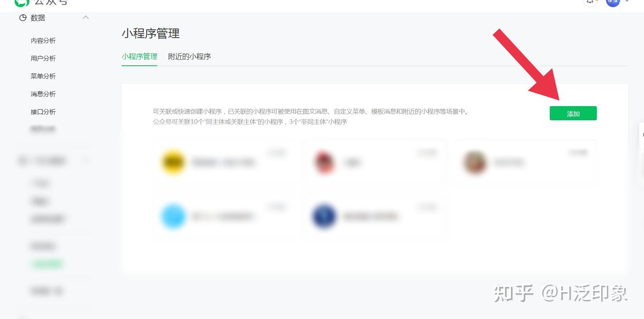Click the blue account avatar icon
Screen dimensions: 644x319
[613, 2]
